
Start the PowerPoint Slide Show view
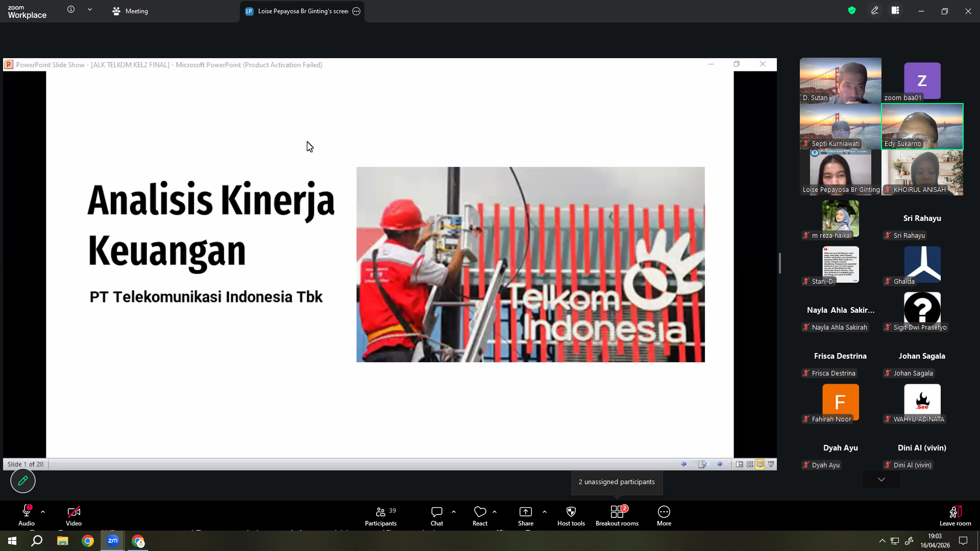click(771, 464)
